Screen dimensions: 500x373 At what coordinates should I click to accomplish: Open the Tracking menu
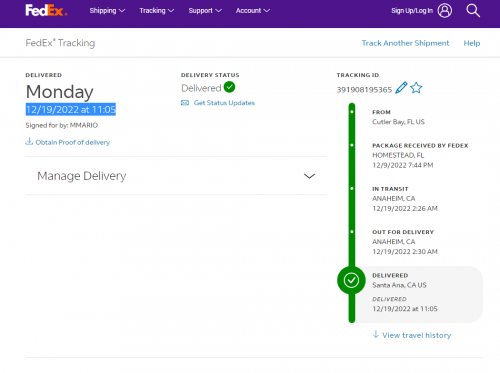pyautogui.click(x=156, y=11)
